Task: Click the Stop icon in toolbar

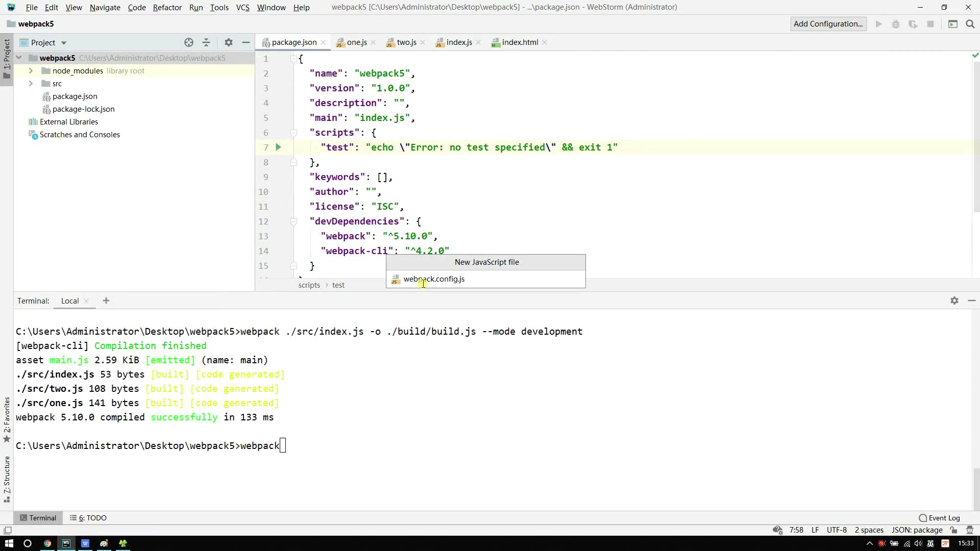Action: (x=930, y=24)
